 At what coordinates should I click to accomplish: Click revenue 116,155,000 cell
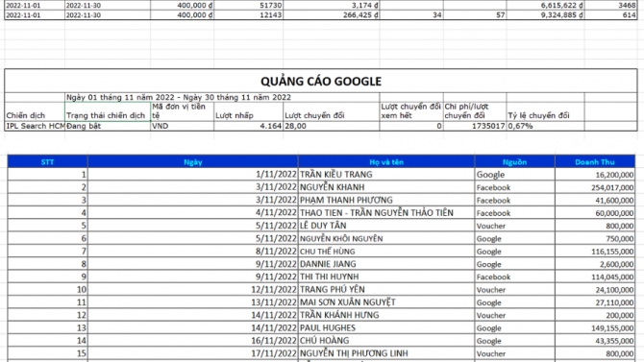[x=595, y=252]
